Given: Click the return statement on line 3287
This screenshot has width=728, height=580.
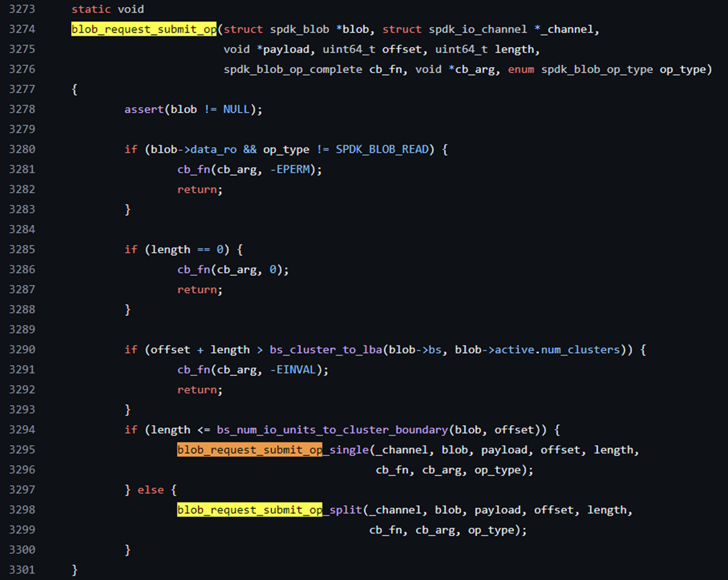Looking at the screenshot, I should coord(200,290).
